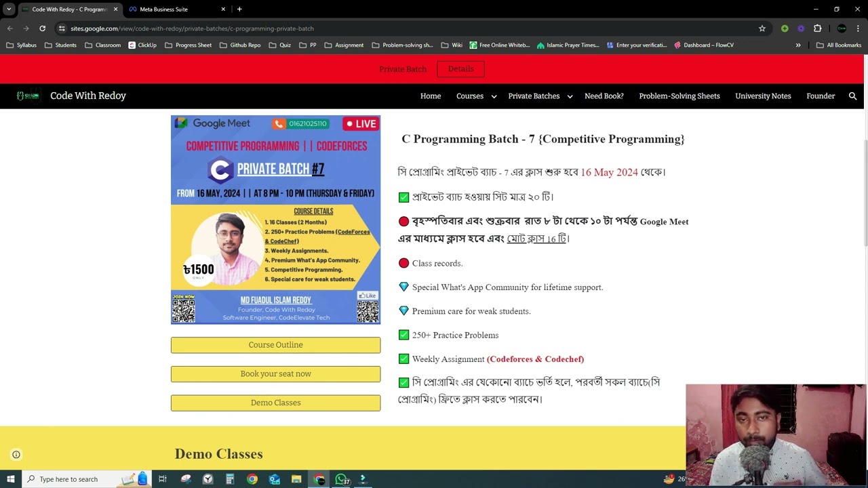Go back using the browser back arrow
The height and width of the screenshot is (488, 868).
point(10,28)
